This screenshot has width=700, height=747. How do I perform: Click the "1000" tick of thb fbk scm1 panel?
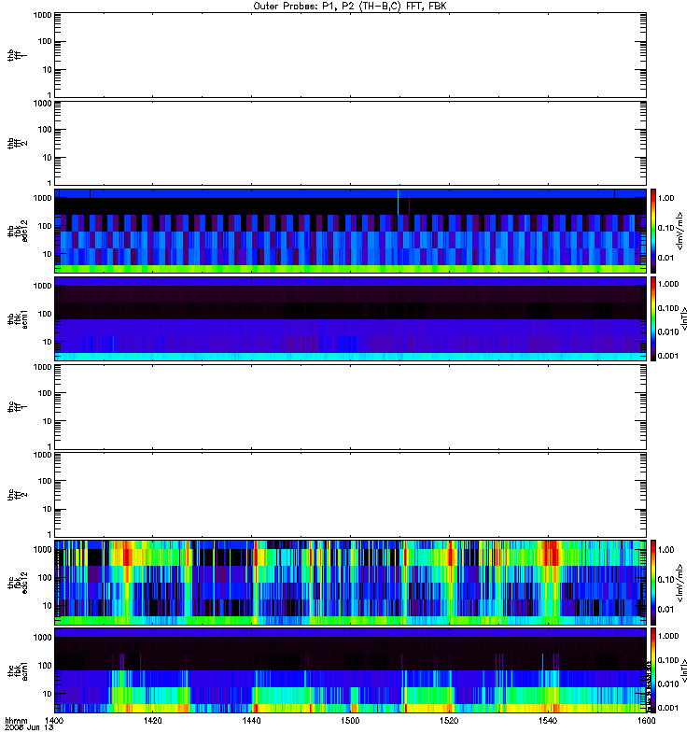42,286
